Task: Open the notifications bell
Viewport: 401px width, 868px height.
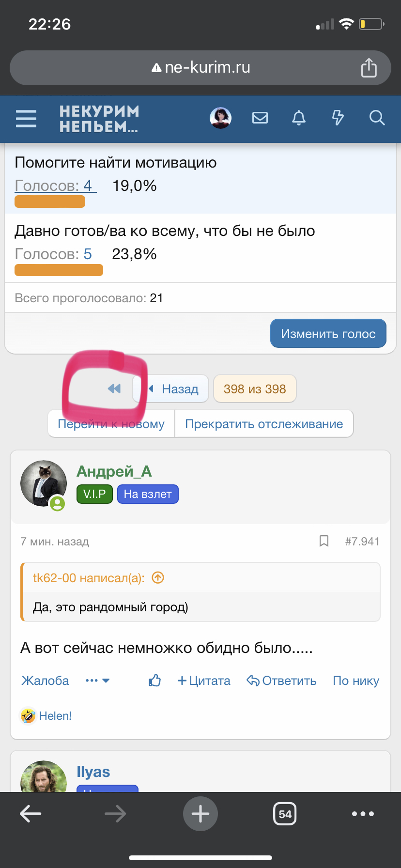Action: tap(299, 118)
